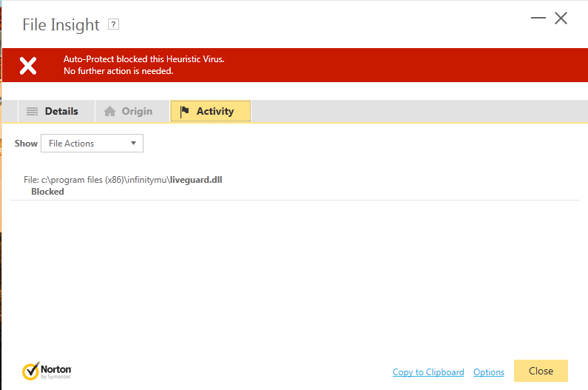Click the Copy to Clipboard link
The height and width of the screenshot is (390, 588).
pyautogui.click(x=428, y=372)
